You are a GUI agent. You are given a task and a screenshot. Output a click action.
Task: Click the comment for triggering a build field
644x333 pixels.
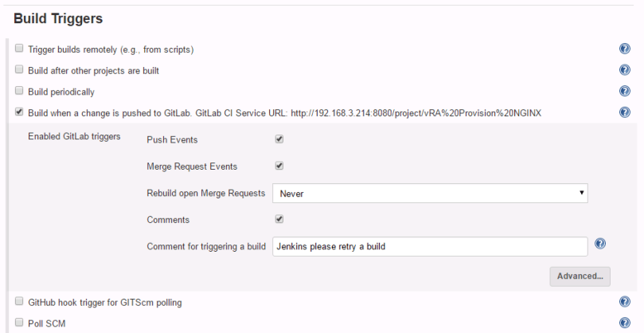[x=430, y=246]
